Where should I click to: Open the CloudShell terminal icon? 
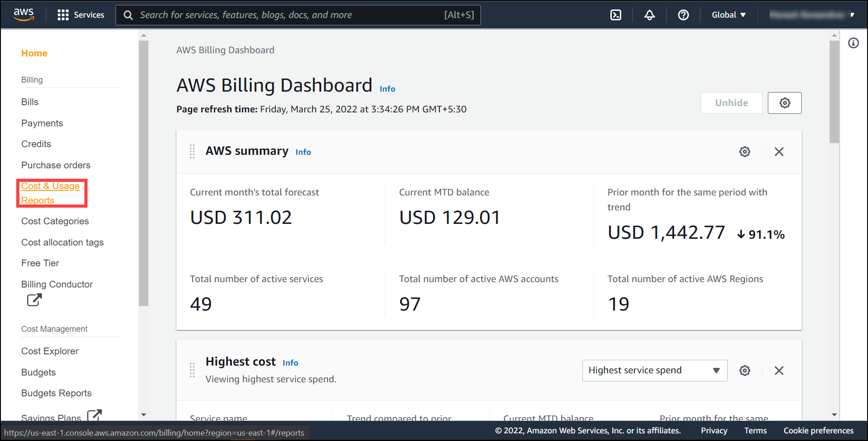[x=616, y=15]
